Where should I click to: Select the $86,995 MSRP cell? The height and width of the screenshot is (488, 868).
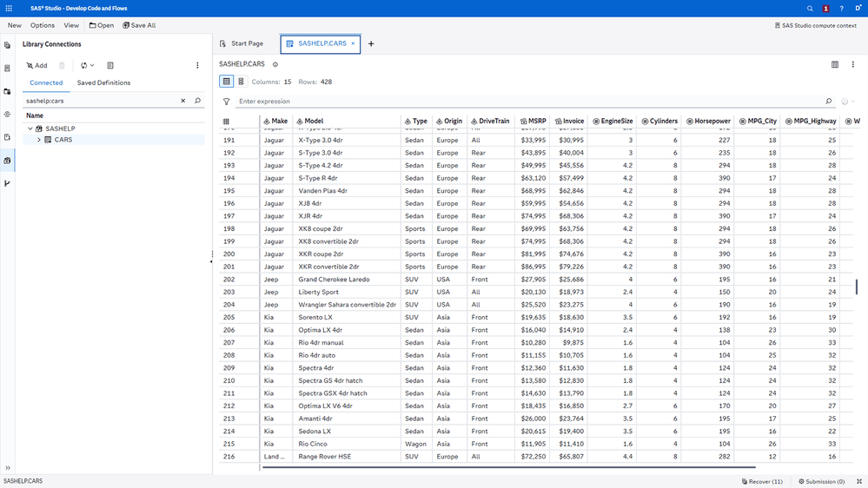click(533, 267)
